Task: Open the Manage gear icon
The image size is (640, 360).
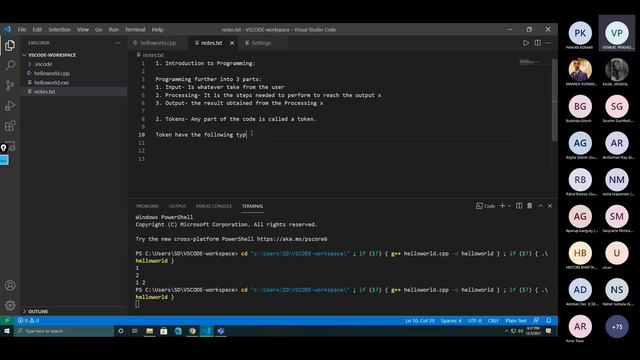Action: pos(10,305)
